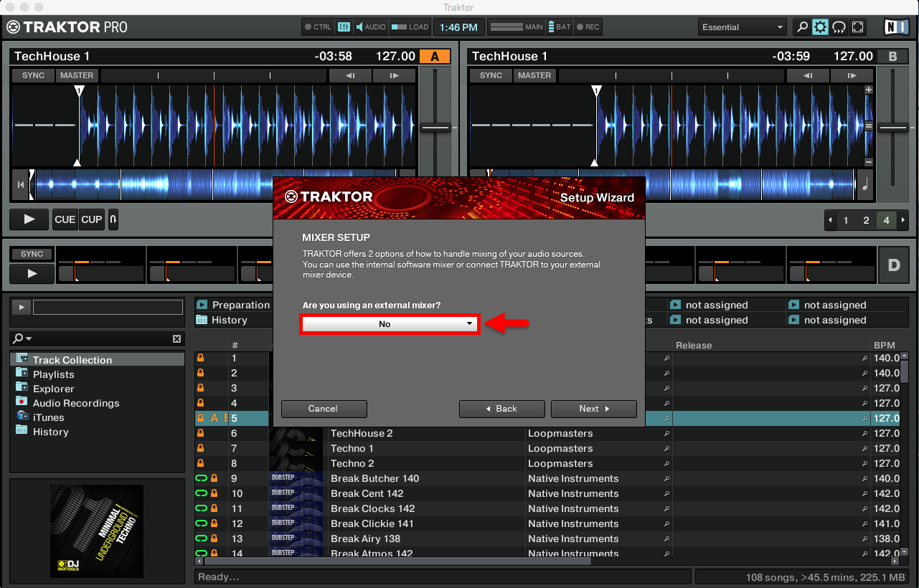The image size is (919, 588).
Task: Select the Preparation playlist tab
Action: (240, 304)
